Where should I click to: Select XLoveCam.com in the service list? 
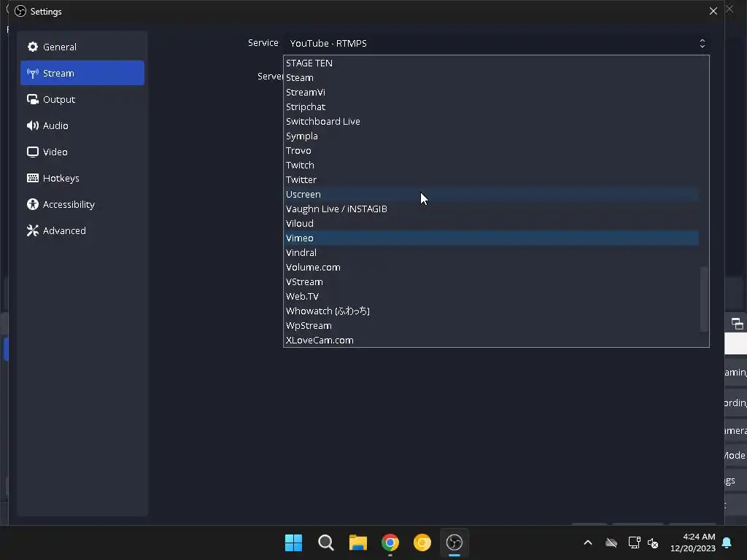[492, 340]
